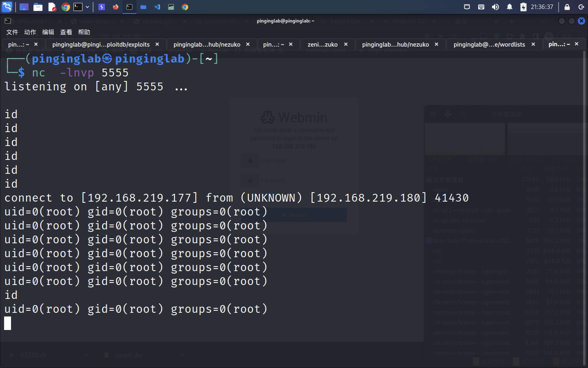Open the 文件 menu

[x=12, y=32]
